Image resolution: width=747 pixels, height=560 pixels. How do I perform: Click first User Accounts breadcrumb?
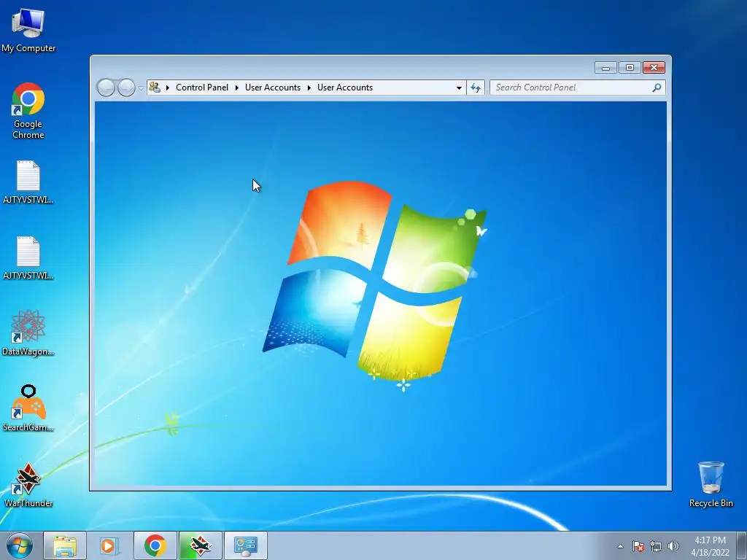pos(273,87)
